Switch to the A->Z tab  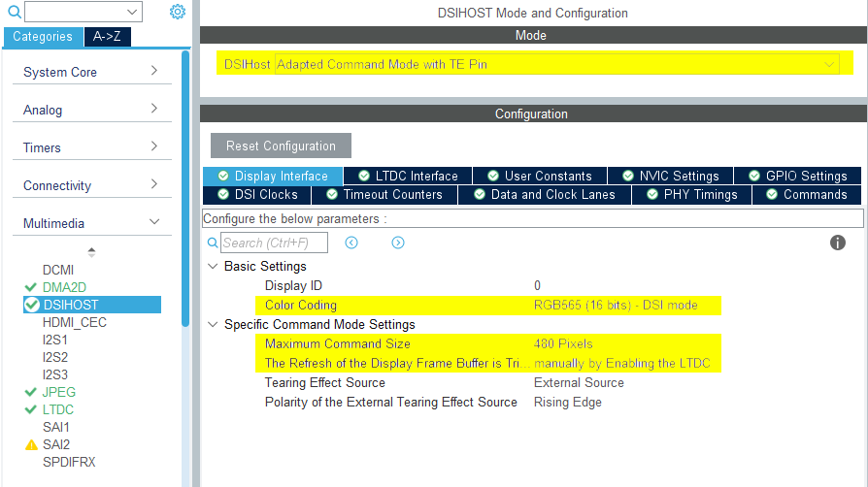coord(107,37)
